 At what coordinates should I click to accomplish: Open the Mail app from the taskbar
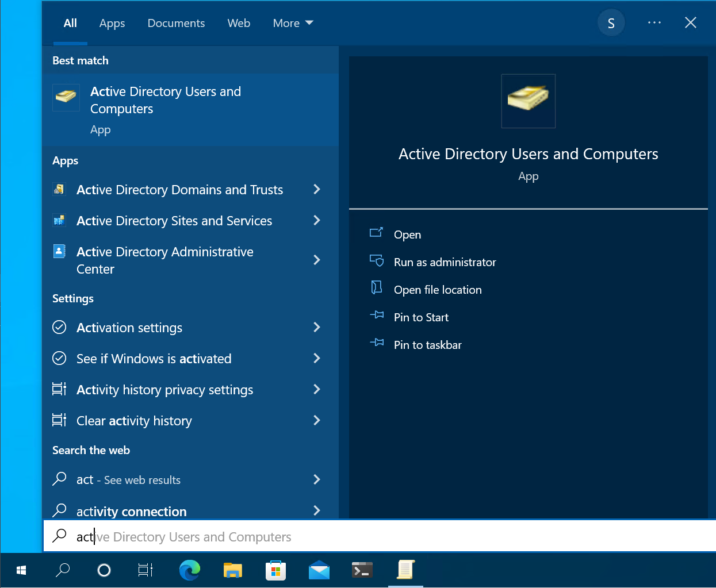coord(319,570)
